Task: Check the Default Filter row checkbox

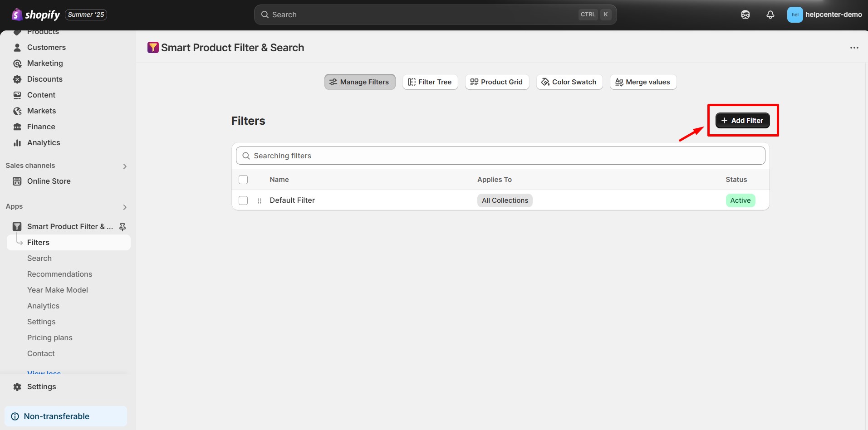Action: tap(243, 200)
